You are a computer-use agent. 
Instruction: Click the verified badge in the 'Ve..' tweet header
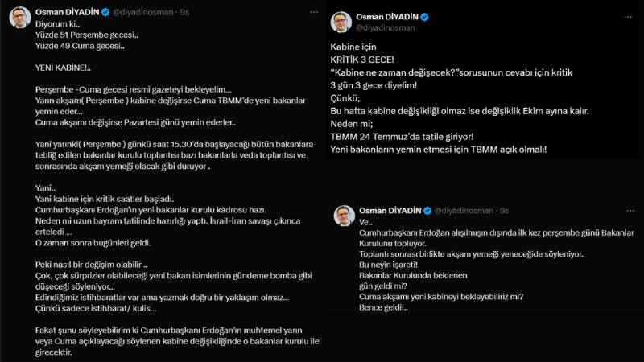pyautogui.click(x=427, y=211)
